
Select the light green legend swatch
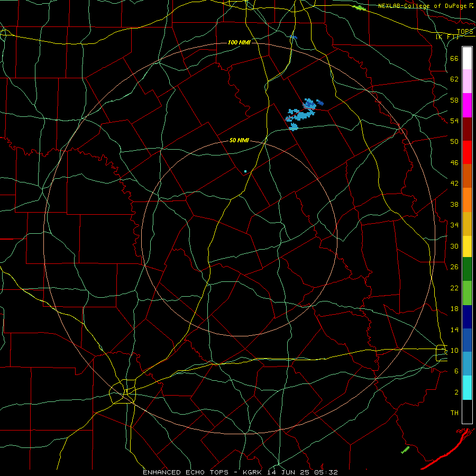tap(467, 293)
